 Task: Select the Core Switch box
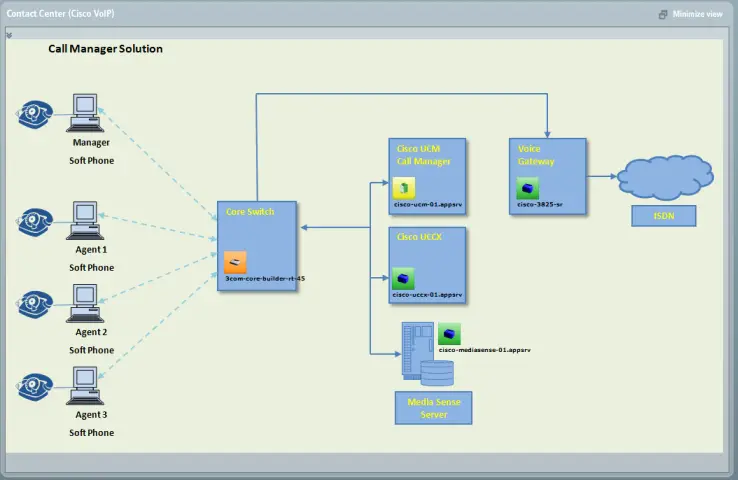click(x=257, y=246)
